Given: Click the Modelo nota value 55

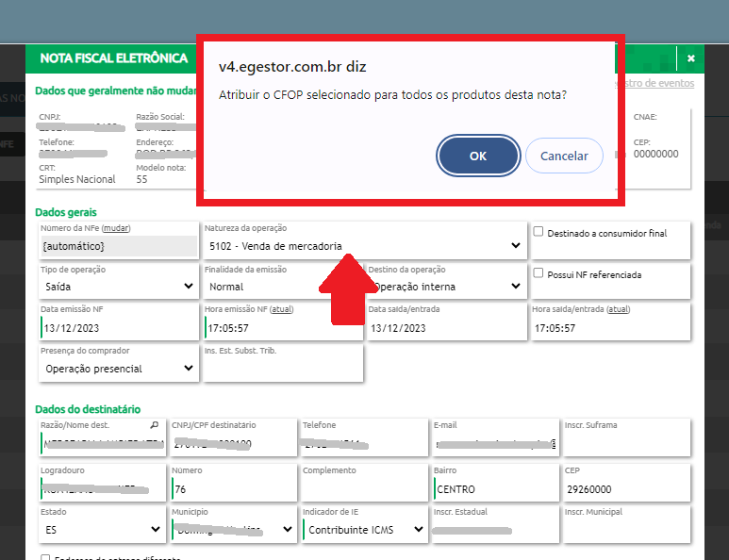Looking at the screenshot, I should 141,179.
